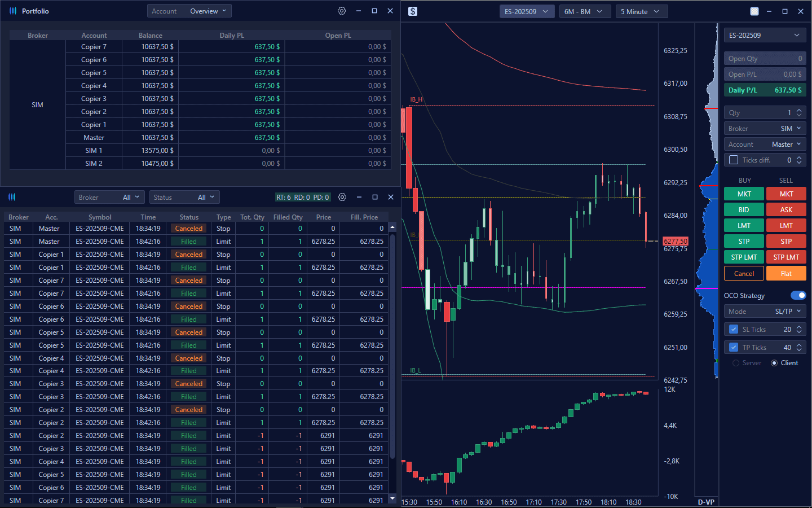
Task: Enable the Ticks diff. checkbox
Action: tap(734, 160)
